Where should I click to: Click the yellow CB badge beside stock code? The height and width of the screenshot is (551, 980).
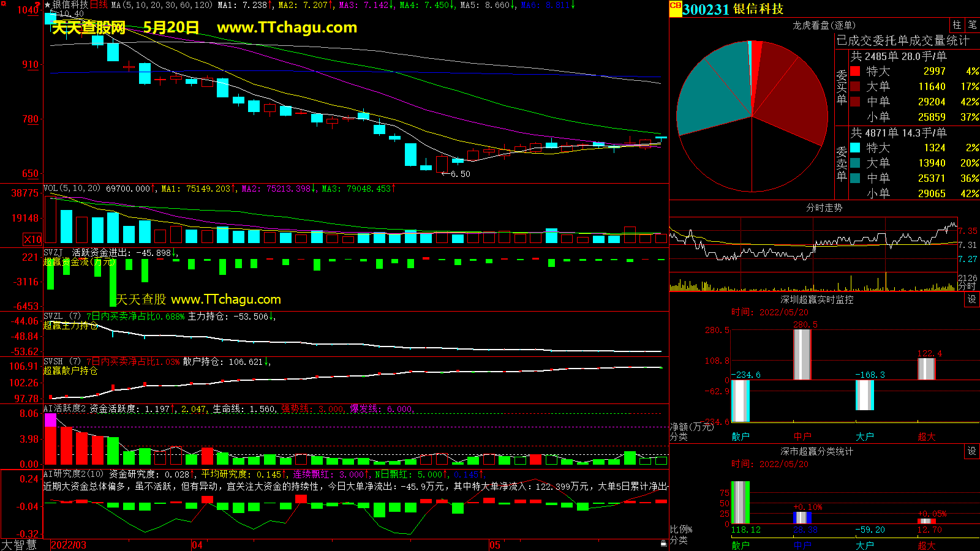676,6
